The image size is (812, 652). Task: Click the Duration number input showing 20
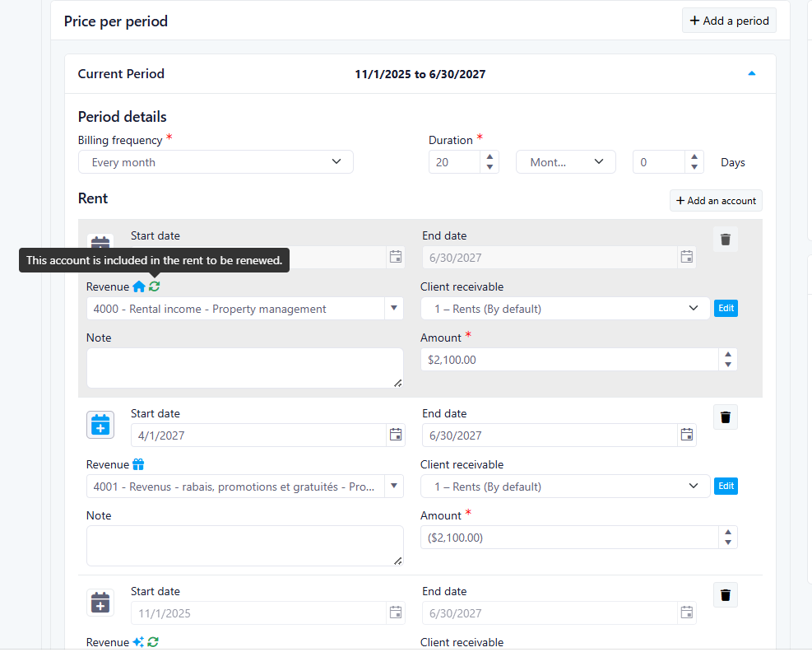(455, 162)
